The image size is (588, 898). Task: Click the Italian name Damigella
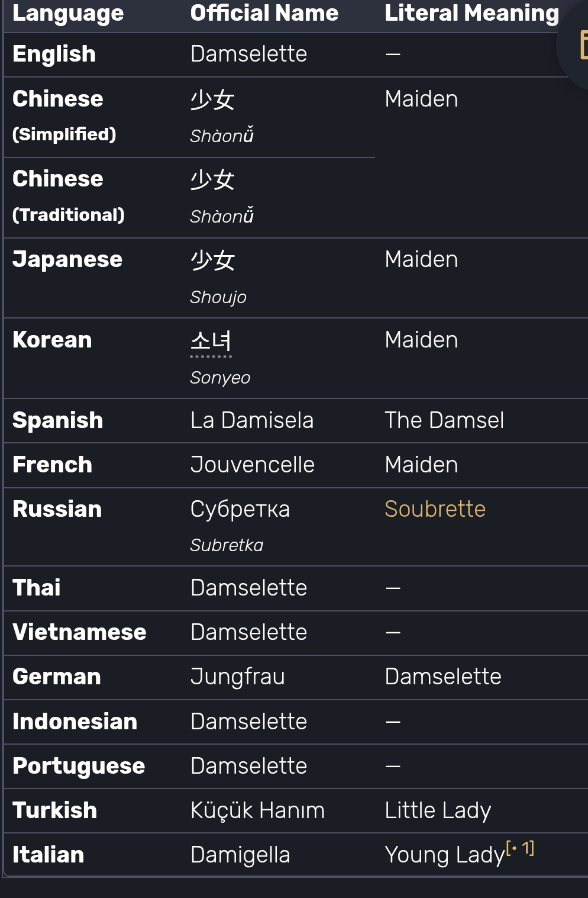[x=240, y=855]
